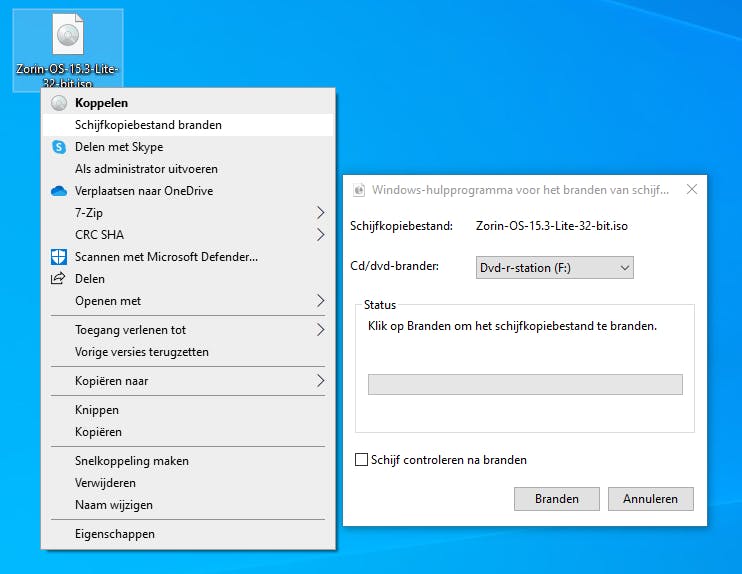Click the Branden button
The height and width of the screenshot is (574, 742).
pyautogui.click(x=556, y=499)
